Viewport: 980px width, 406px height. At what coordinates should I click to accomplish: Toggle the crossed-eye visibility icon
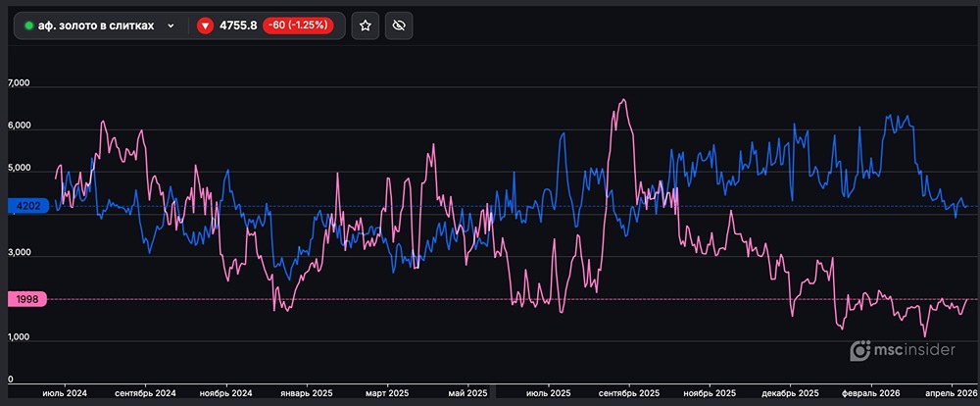pyautogui.click(x=398, y=25)
